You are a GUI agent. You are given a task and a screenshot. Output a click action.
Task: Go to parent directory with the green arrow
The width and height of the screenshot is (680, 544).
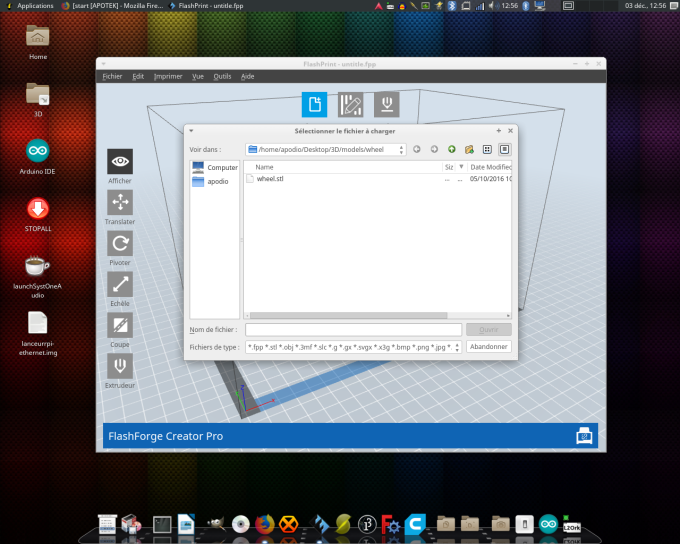[x=451, y=149]
